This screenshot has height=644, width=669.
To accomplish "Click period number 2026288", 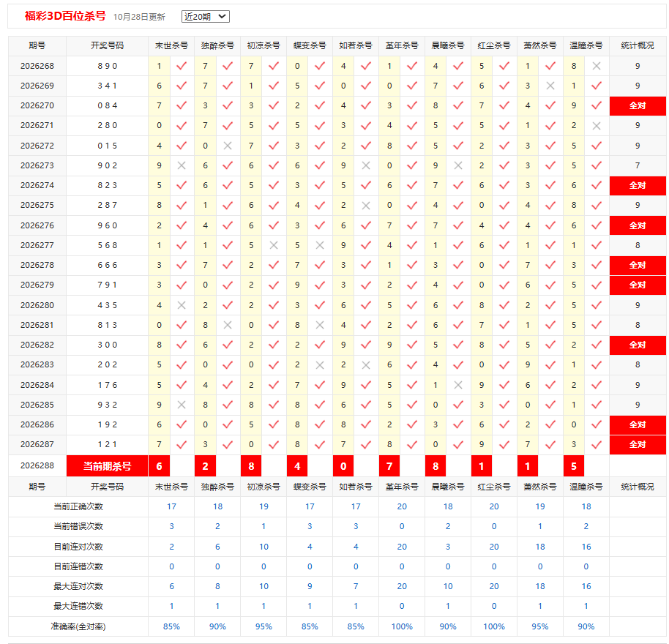I will tap(37, 465).
